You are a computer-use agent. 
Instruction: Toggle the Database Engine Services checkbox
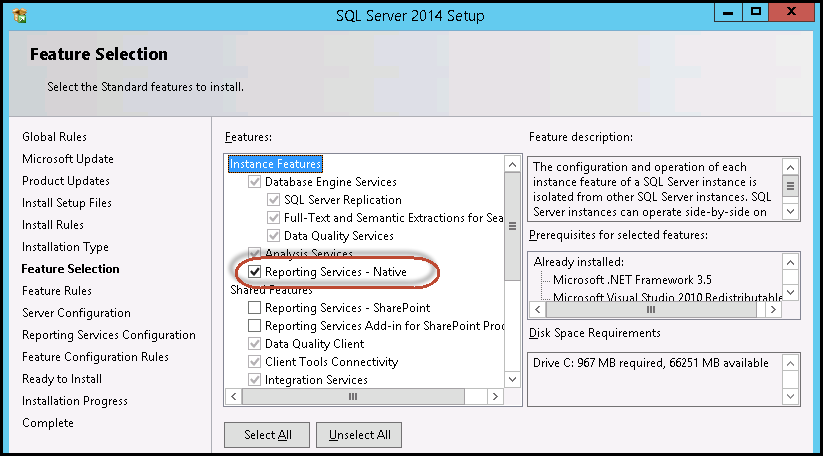pos(255,182)
